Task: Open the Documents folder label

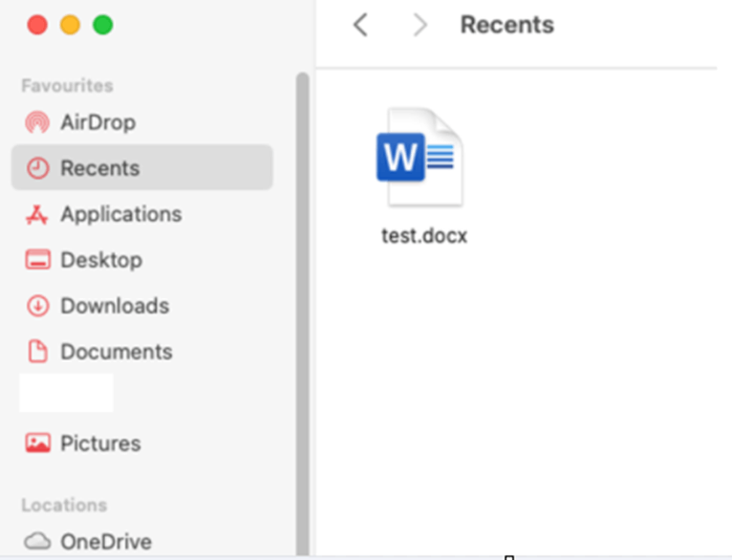Action: [x=117, y=352]
